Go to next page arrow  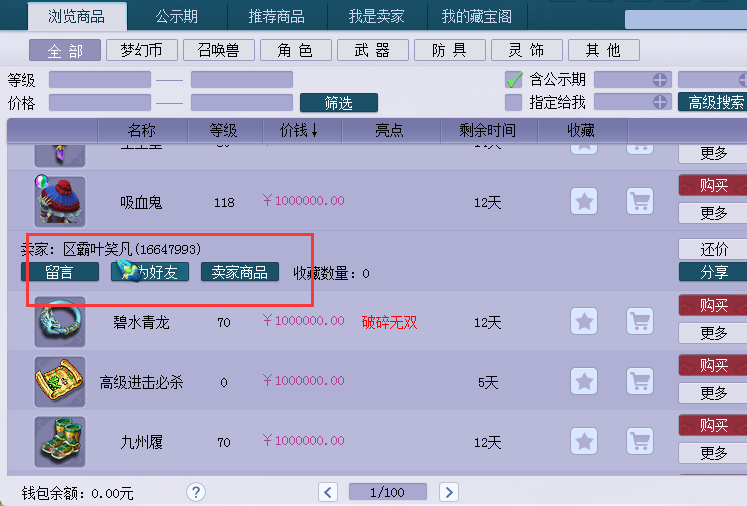[449, 492]
